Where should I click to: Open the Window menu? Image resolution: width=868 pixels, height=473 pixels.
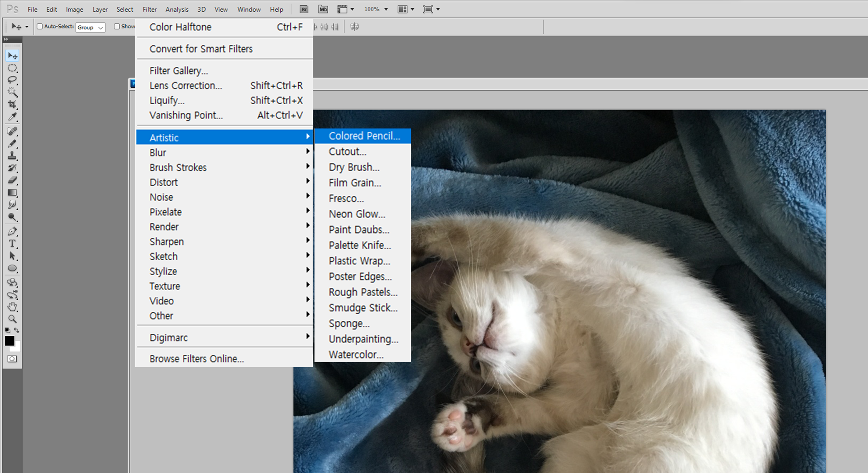pos(249,9)
